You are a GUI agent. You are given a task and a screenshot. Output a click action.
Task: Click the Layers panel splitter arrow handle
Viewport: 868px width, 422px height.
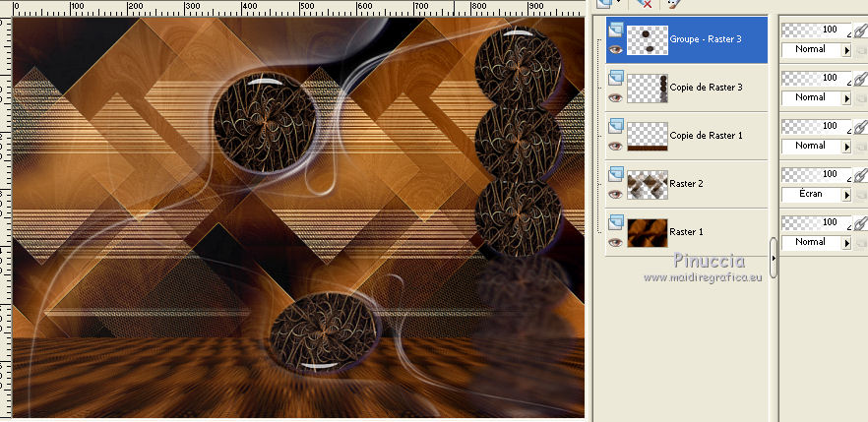774,258
